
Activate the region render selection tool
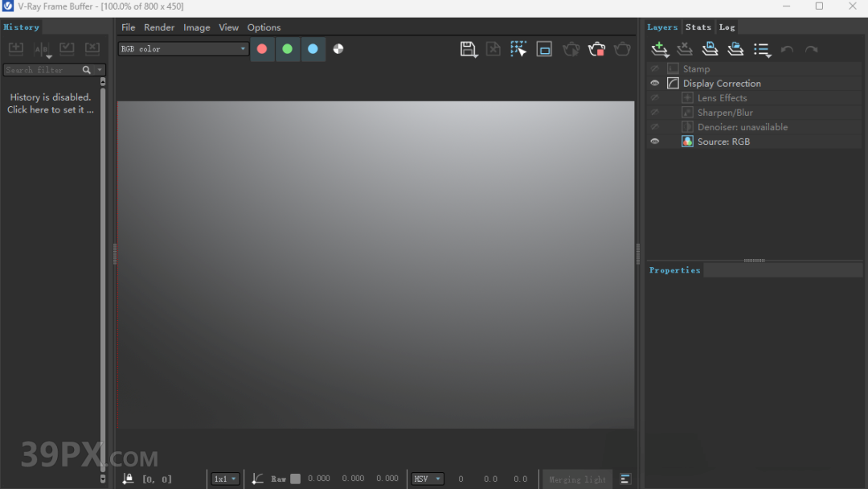click(x=518, y=49)
